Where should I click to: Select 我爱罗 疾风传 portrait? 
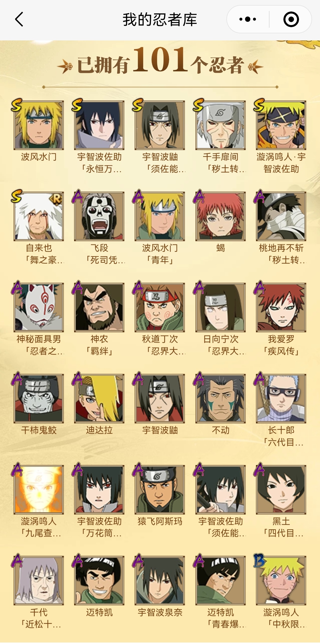[x=281, y=307]
